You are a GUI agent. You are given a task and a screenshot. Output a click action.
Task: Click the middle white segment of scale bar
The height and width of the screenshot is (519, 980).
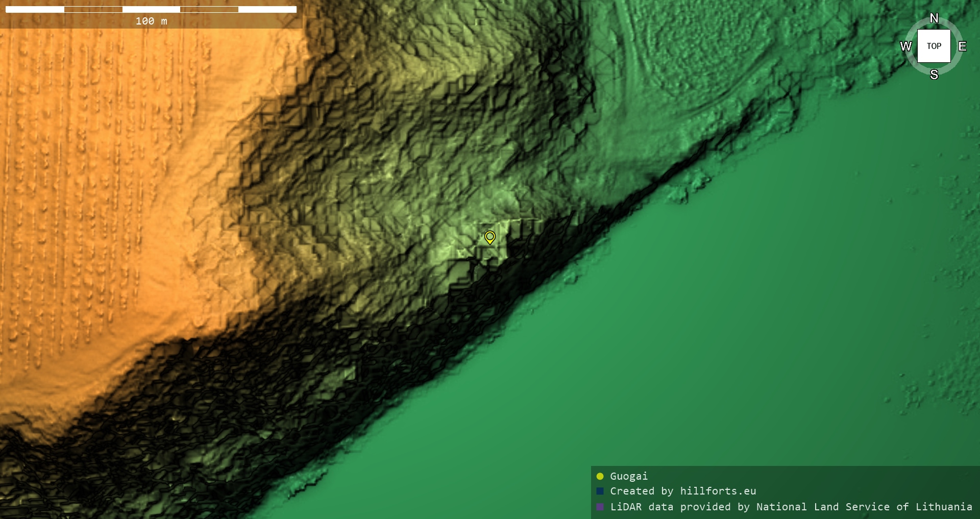click(x=151, y=9)
